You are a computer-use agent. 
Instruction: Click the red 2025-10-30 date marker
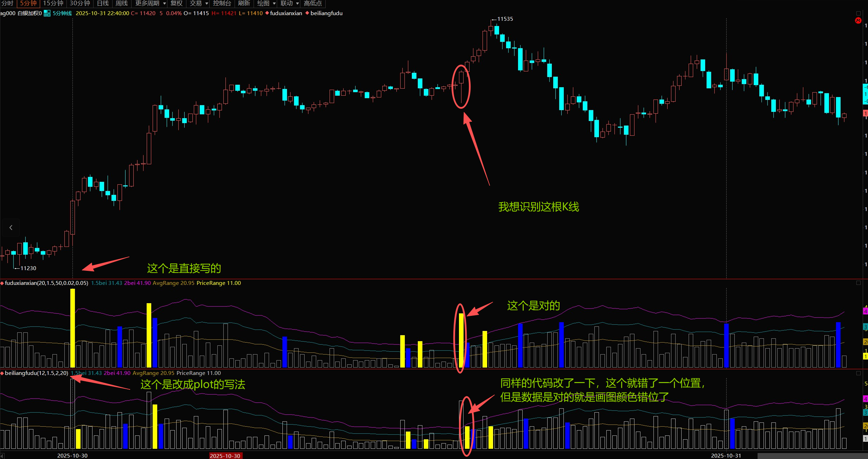point(225,456)
